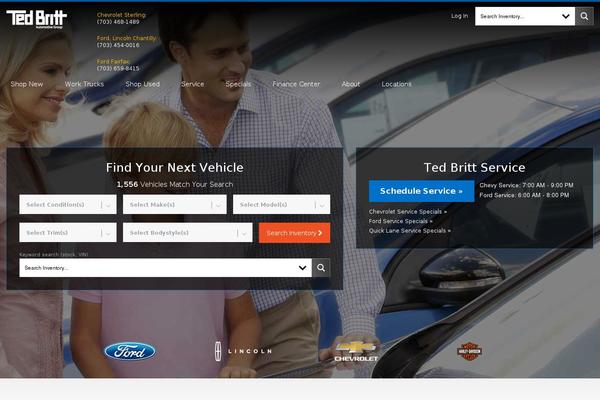This screenshot has height=400, width=600.
Task: Expand the keyword Search Inventory dropdown arrow
Action: [x=302, y=268]
